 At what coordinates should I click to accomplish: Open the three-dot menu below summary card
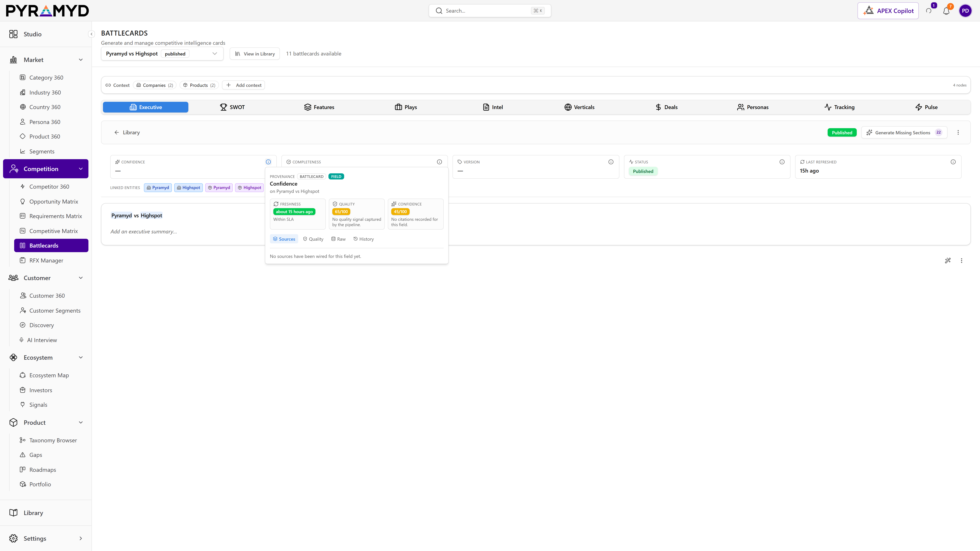point(962,261)
